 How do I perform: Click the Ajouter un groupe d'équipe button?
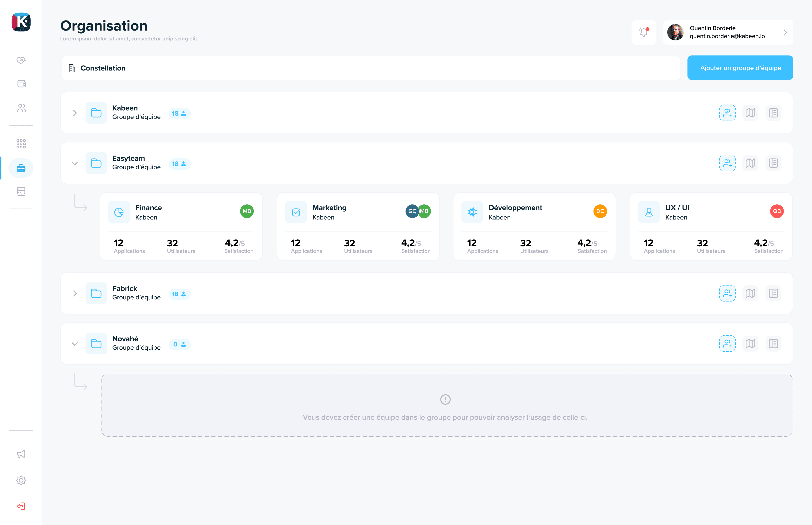tap(740, 67)
